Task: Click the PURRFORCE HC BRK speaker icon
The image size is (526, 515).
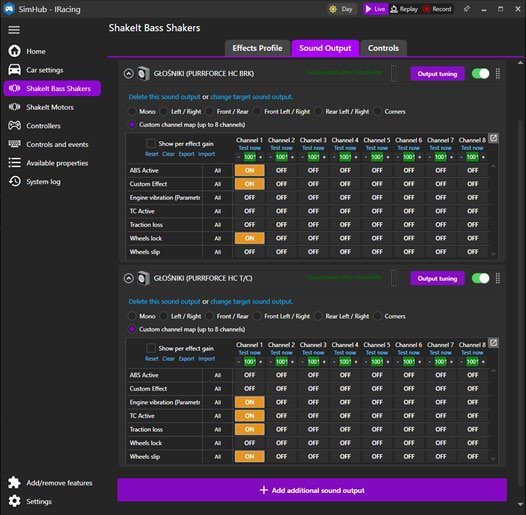Action: pos(143,73)
